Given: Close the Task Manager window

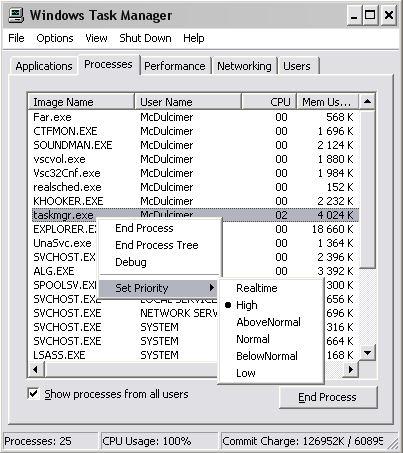Looking at the screenshot, I should pyautogui.click(x=389, y=15).
